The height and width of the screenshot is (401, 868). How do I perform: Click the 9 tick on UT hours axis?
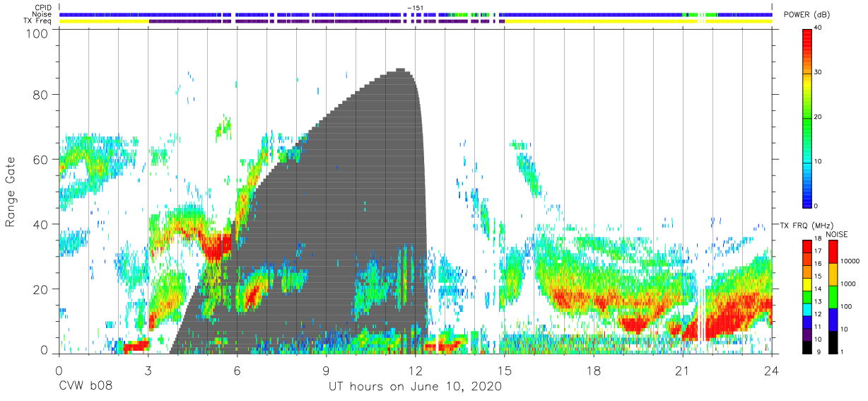326,370
